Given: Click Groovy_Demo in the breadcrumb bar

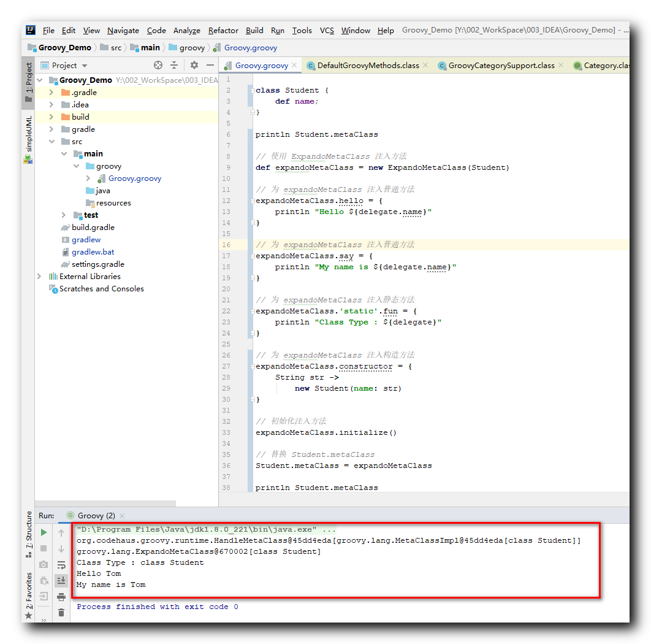Looking at the screenshot, I should 64,48.
